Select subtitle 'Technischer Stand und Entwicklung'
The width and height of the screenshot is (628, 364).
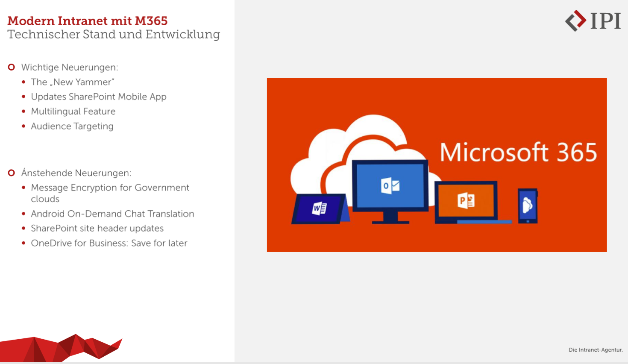114,34
